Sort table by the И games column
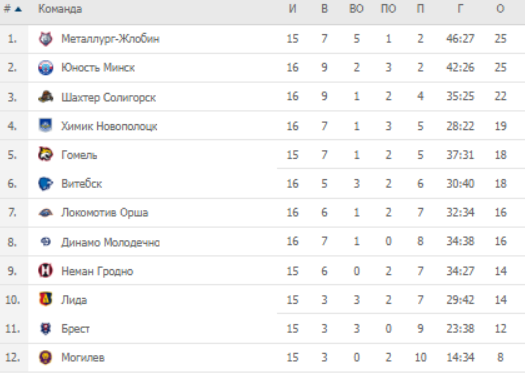The image size is (525, 381). (292, 9)
